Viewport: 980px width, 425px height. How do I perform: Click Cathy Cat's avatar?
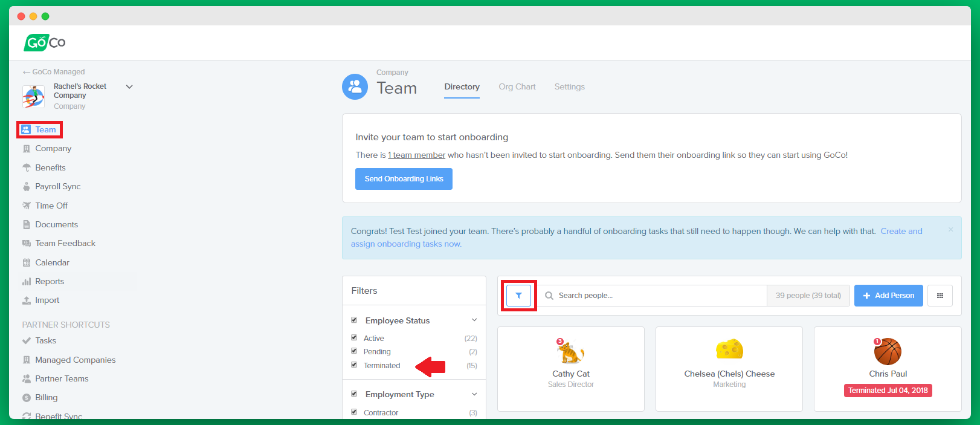point(570,351)
